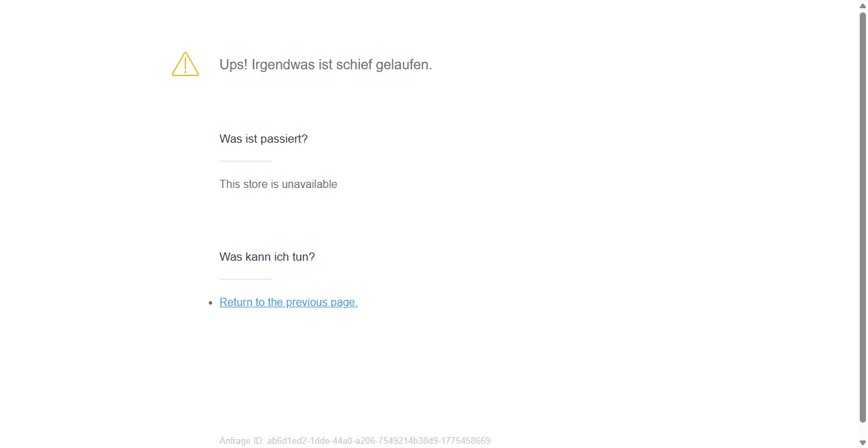Select the 'Was kann ich tun?' heading
Image resolution: width=868 pixels, height=448 pixels.
pyautogui.click(x=267, y=257)
